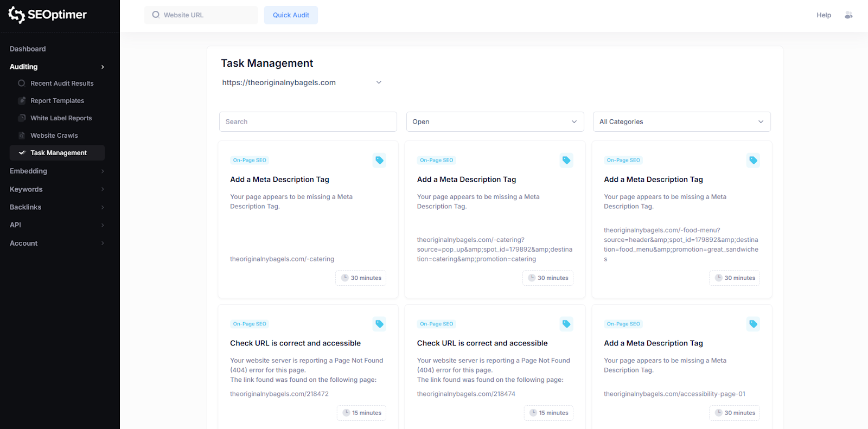Click clock icon on accessibility-page-01 card's badge

pos(718,413)
